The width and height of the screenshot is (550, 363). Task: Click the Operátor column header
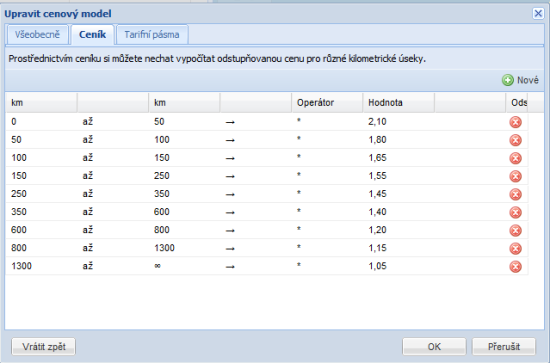pyautogui.click(x=327, y=103)
